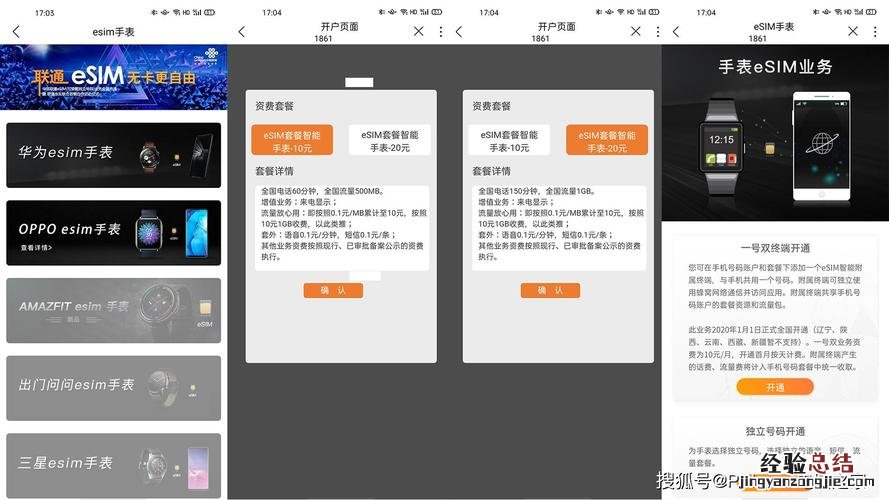The height and width of the screenshot is (500, 889).
Task: Open the 华为esim手表 entry
Action: click(x=113, y=154)
